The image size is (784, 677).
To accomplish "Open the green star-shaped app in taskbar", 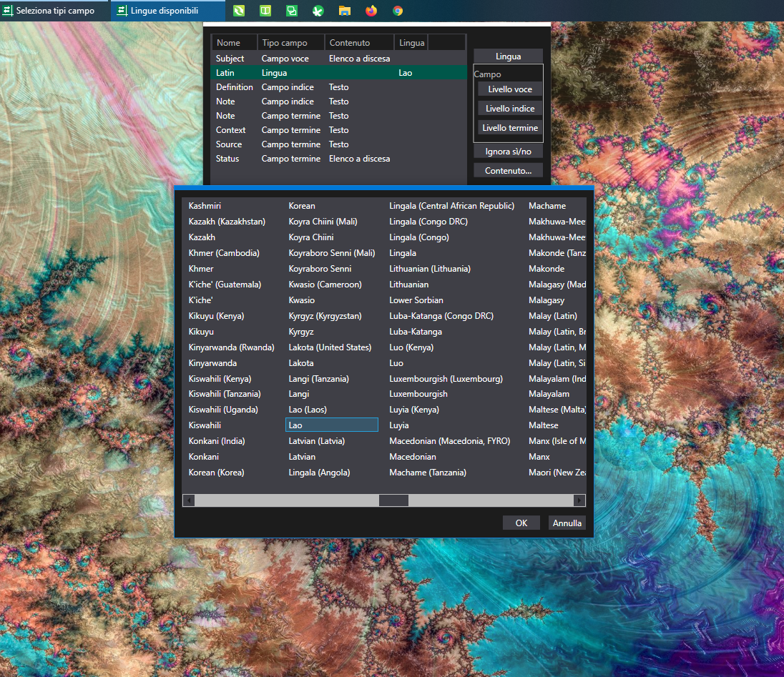I will 318,11.
